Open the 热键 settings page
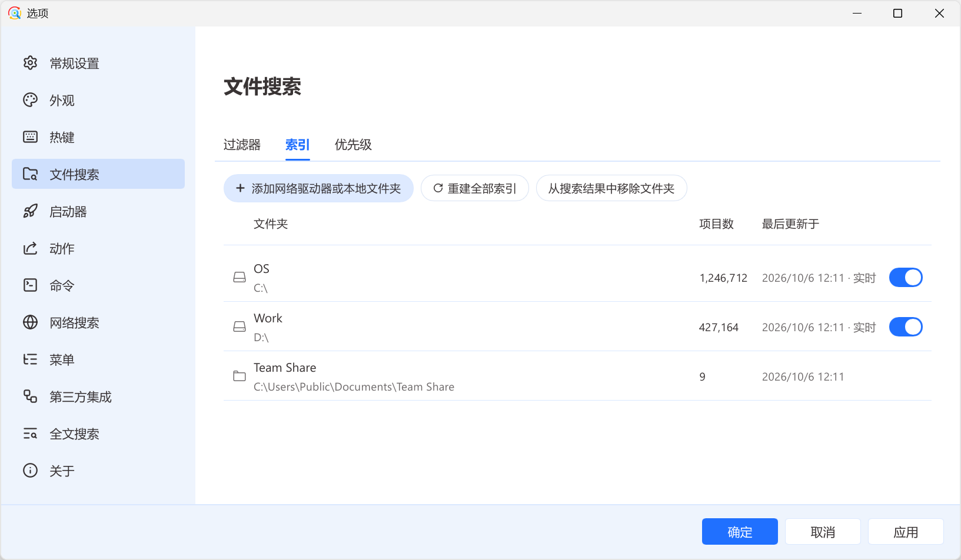The image size is (961, 560). coord(98,137)
